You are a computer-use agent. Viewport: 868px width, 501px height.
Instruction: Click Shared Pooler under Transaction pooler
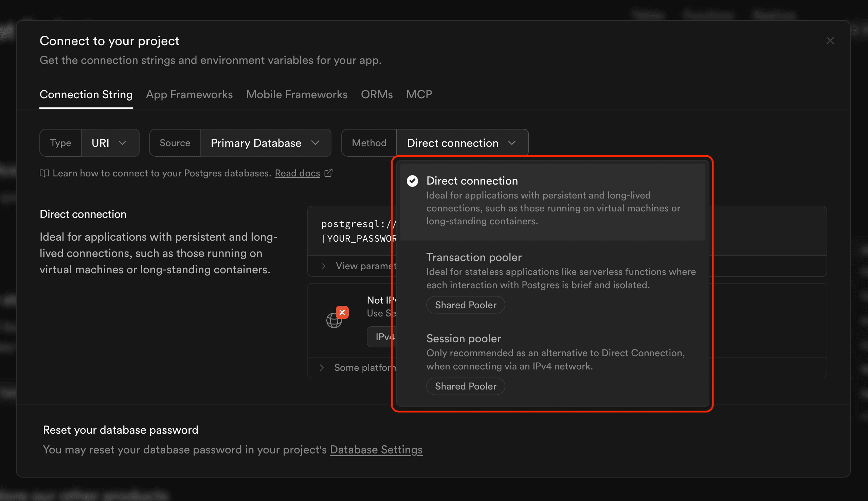click(x=465, y=305)
